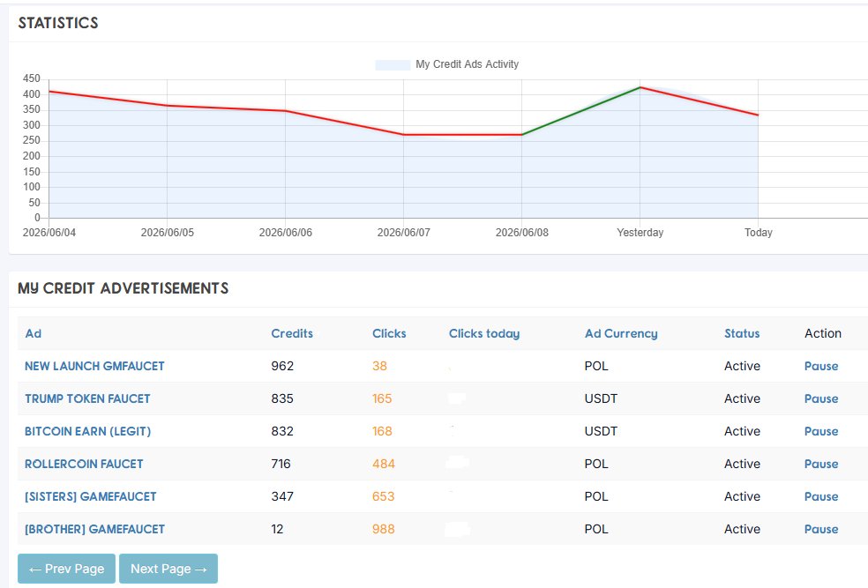Image resolution: width=868 pixels, height=588 pixels.
Task: Click the 2026/06/04 data point on chart
Action: click(x=49, y=92)
